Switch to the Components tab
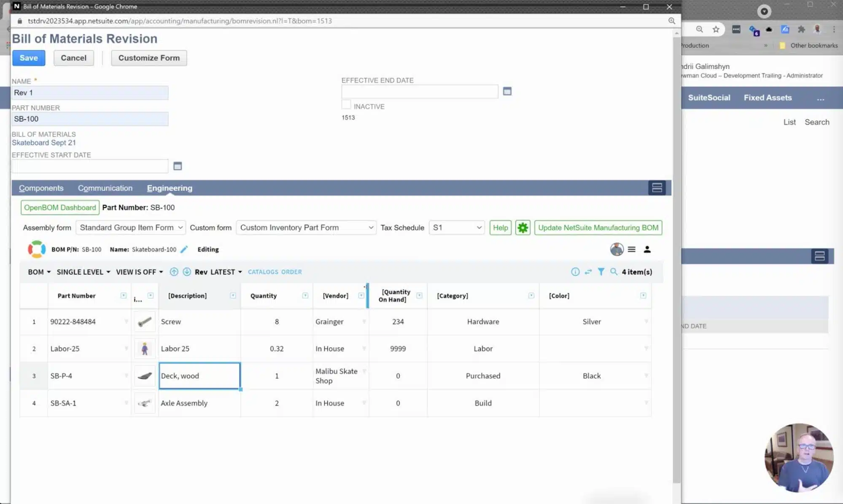Screen dimensions: 843x504 pyautogui.click(x=41, y=188)
